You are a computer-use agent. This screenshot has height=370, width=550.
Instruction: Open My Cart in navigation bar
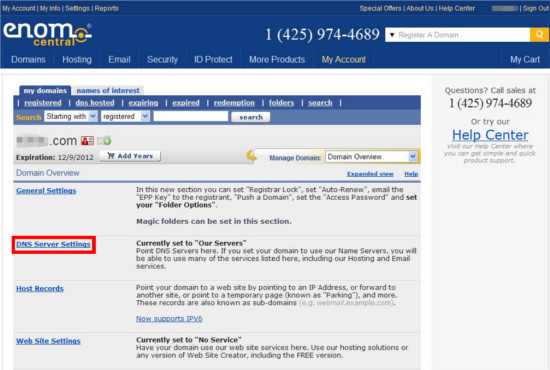525,60
